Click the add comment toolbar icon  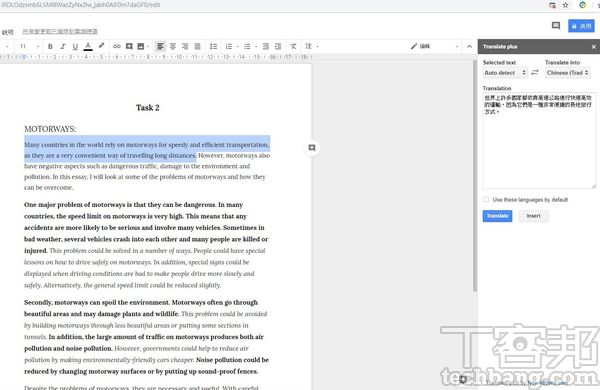tap(129, 46)
